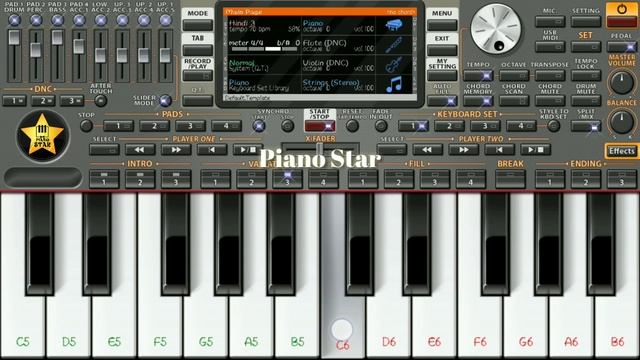640x360 pixels.
Task: Skip Player Two to track start
Action: pos(500,150)
